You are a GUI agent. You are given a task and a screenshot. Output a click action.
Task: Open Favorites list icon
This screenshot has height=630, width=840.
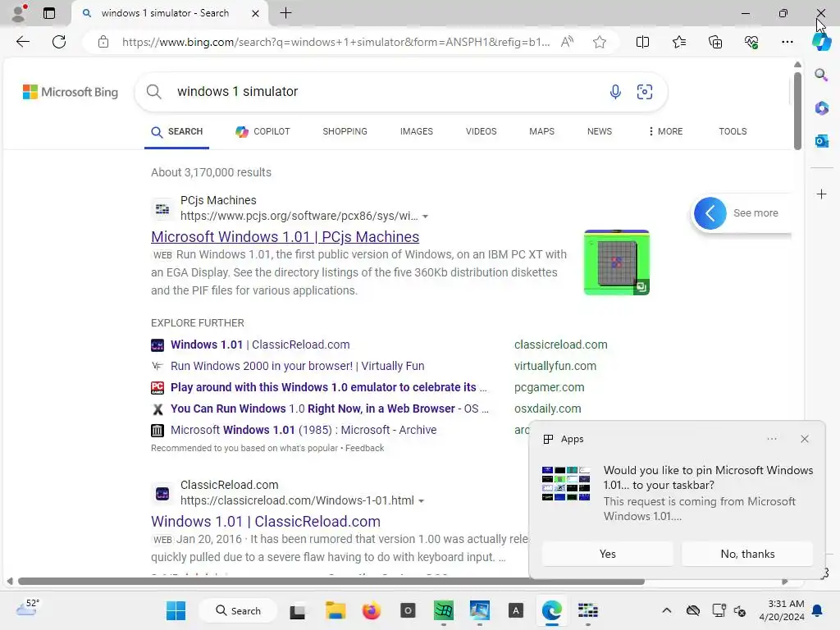[678, 42]
